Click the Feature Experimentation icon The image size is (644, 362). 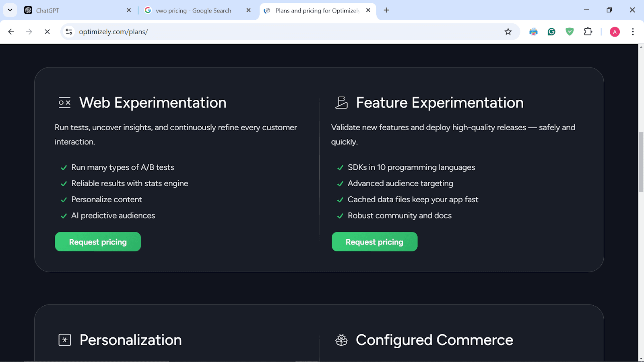(x=341, y=103)
